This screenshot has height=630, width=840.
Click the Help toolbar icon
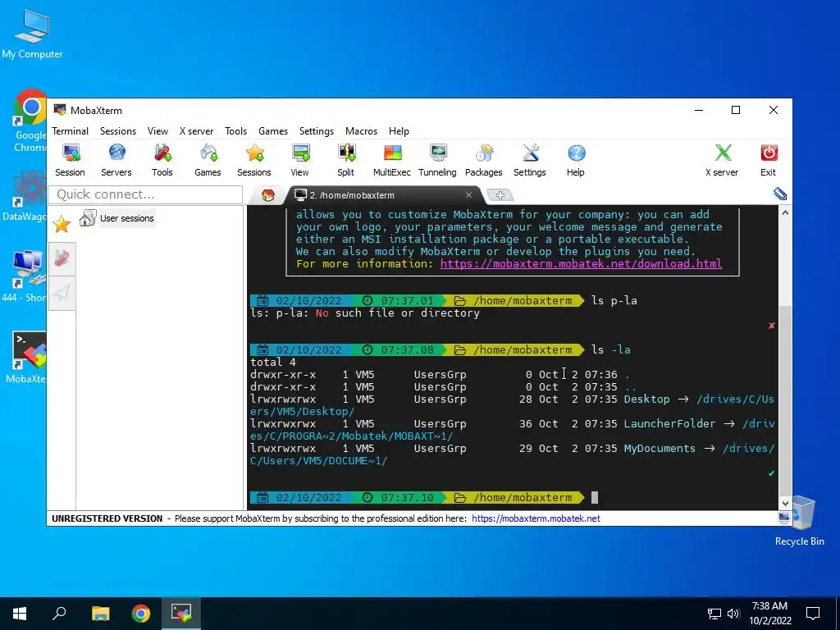click(576, 160)
